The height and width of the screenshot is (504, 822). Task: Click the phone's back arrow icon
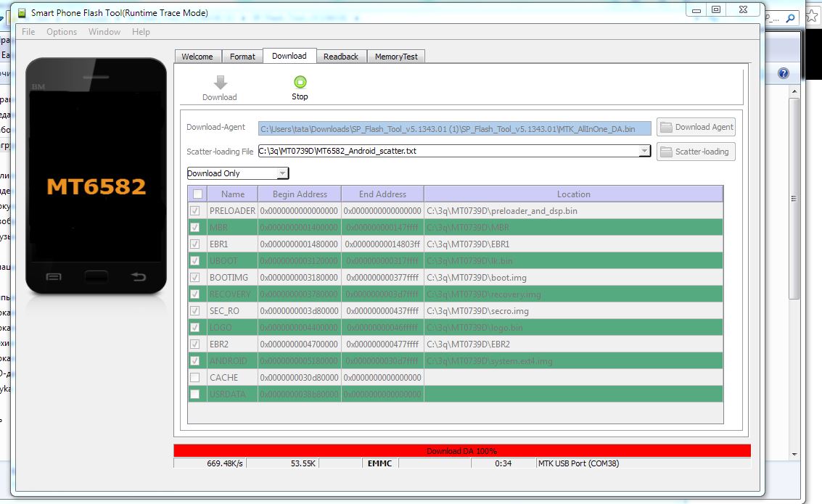(138, 276)
